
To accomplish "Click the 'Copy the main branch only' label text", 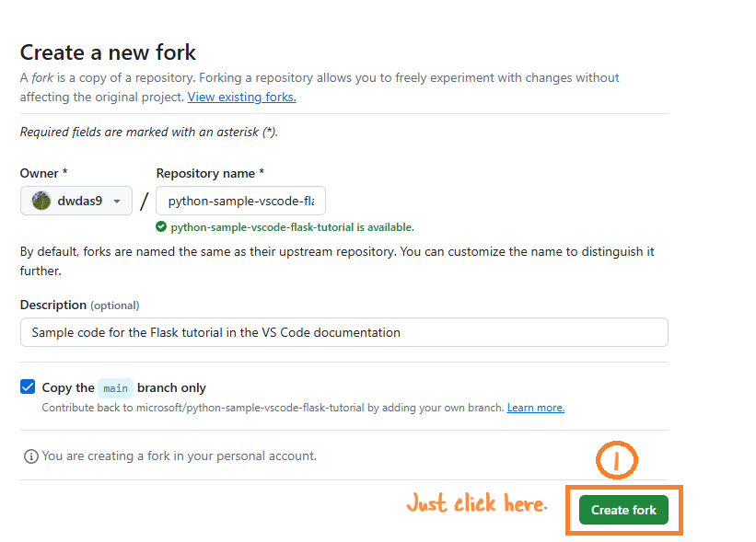I will 124,387.
